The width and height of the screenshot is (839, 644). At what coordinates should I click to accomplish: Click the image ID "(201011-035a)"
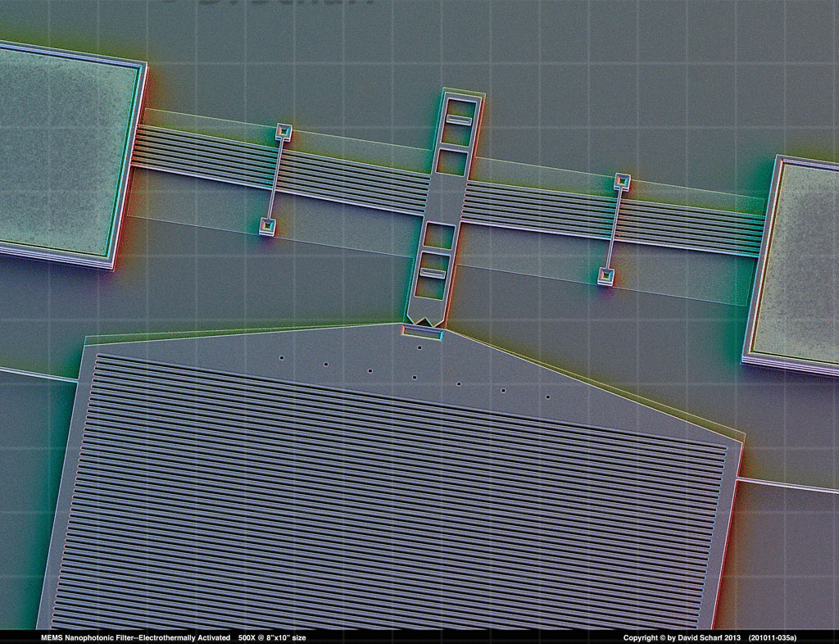772,637
